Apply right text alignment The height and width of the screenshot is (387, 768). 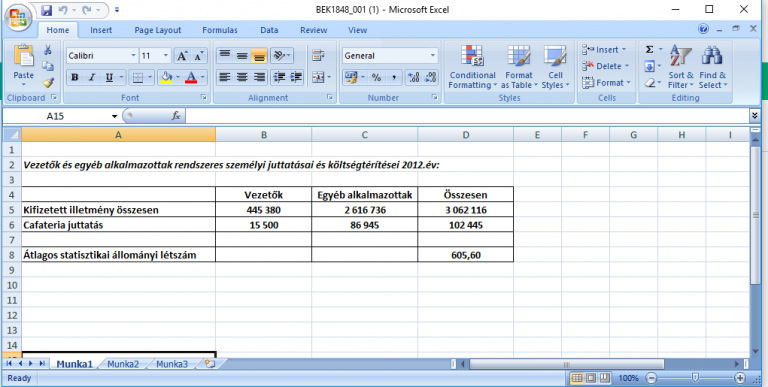pyautogui.click(x=259, y=77)
